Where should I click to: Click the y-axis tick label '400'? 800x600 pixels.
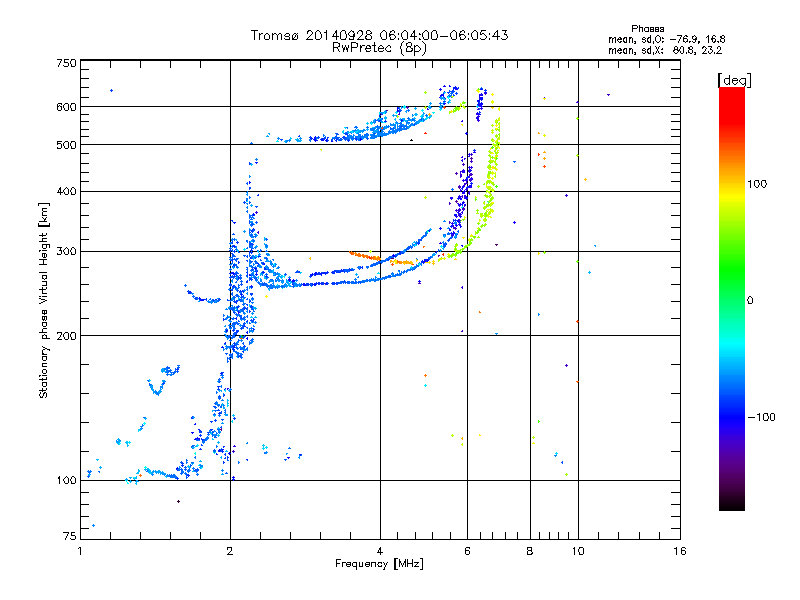click(x=66, y=191)
